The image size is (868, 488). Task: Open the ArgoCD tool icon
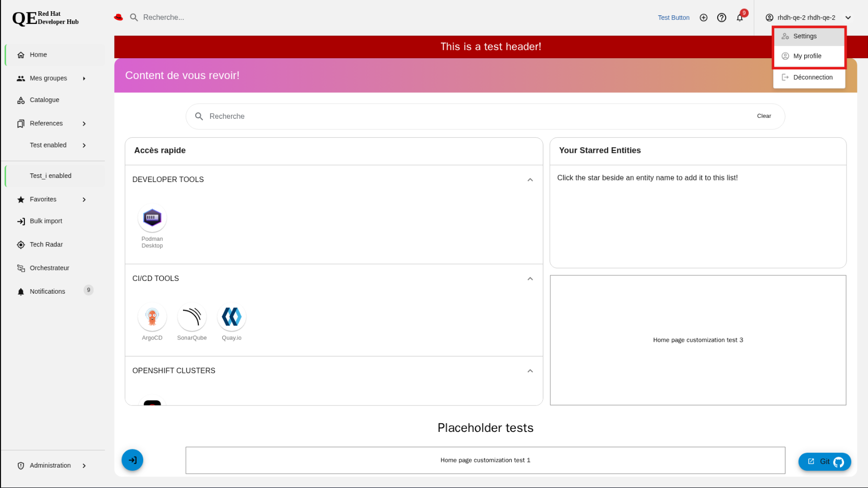click(x=152, y=317)
